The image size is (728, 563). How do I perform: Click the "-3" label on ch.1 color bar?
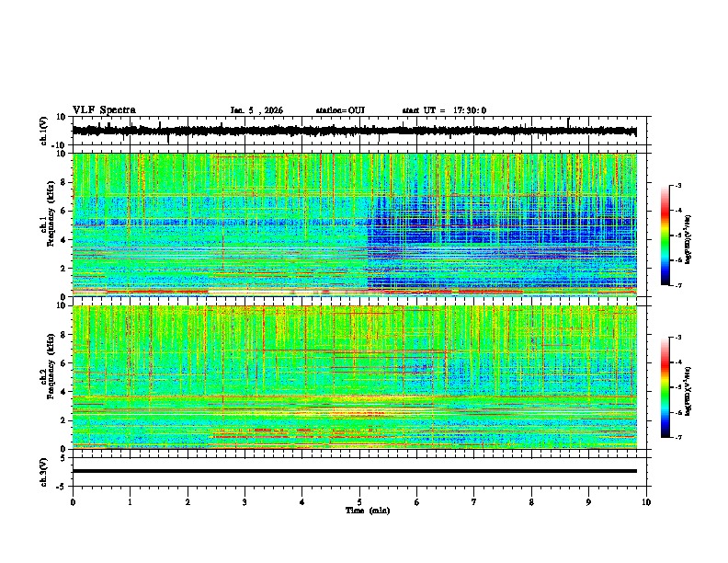click(677, 186)
